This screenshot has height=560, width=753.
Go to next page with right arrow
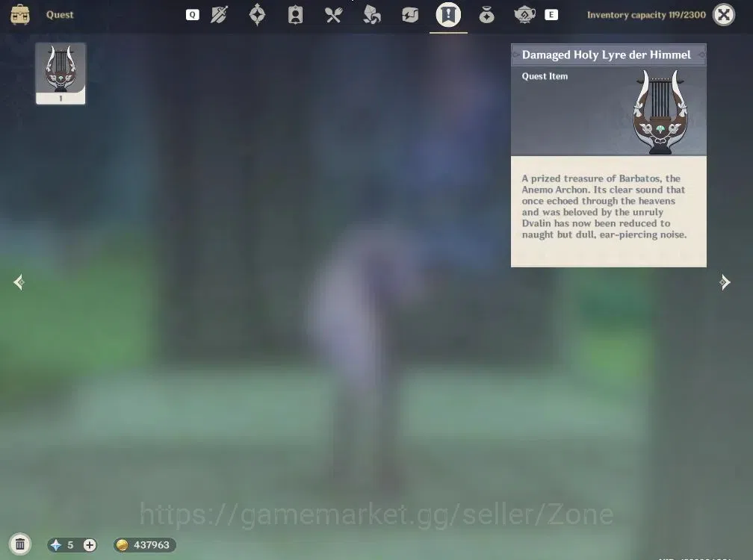point(725,282)
